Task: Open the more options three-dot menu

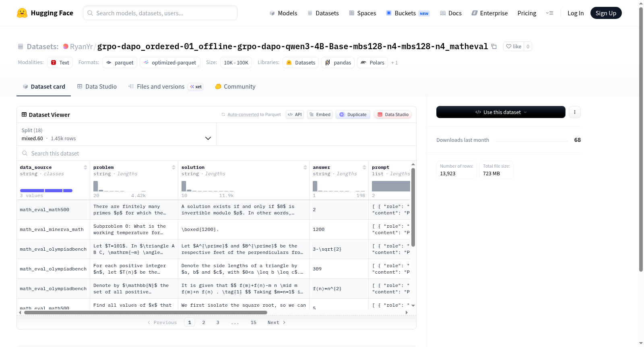Action: coord(575,112)
